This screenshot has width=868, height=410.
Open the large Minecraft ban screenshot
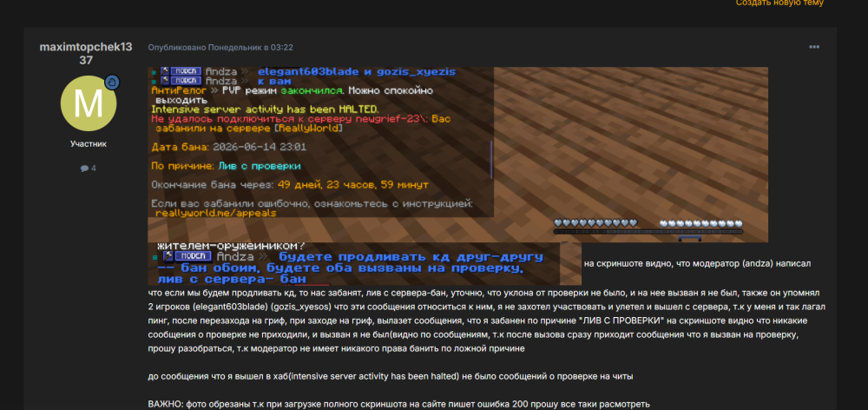click(457, 155)
